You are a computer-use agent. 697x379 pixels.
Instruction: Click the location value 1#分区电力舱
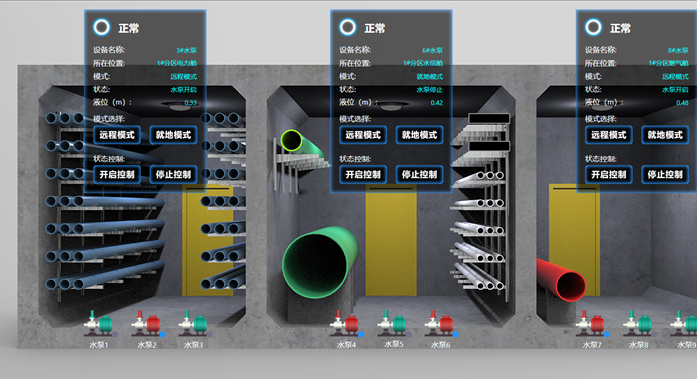point(177,63)
